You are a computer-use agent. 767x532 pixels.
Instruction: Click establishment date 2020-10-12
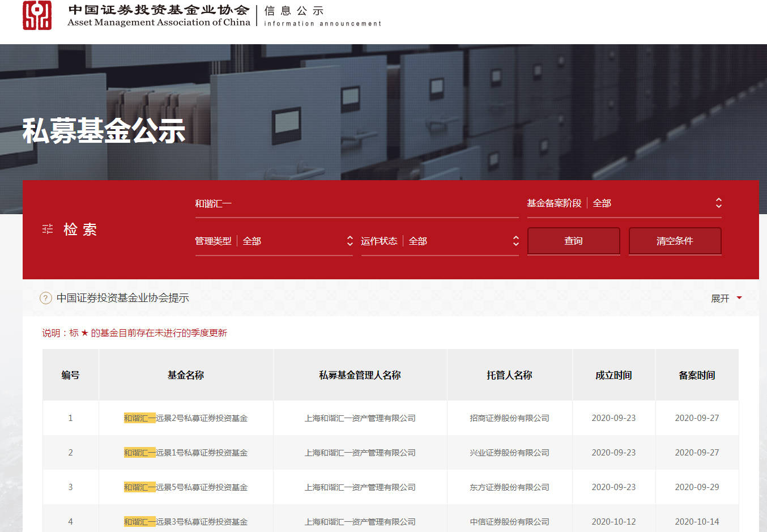tap(614, 522)
